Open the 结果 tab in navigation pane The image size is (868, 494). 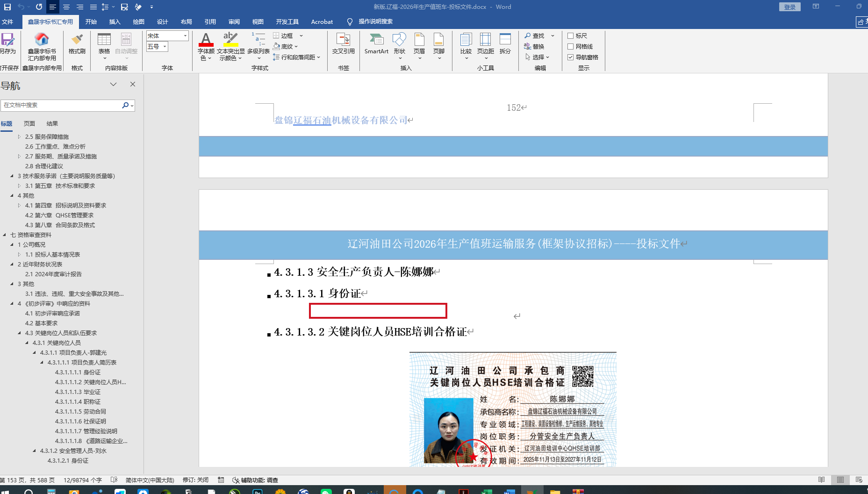point(52,123)
